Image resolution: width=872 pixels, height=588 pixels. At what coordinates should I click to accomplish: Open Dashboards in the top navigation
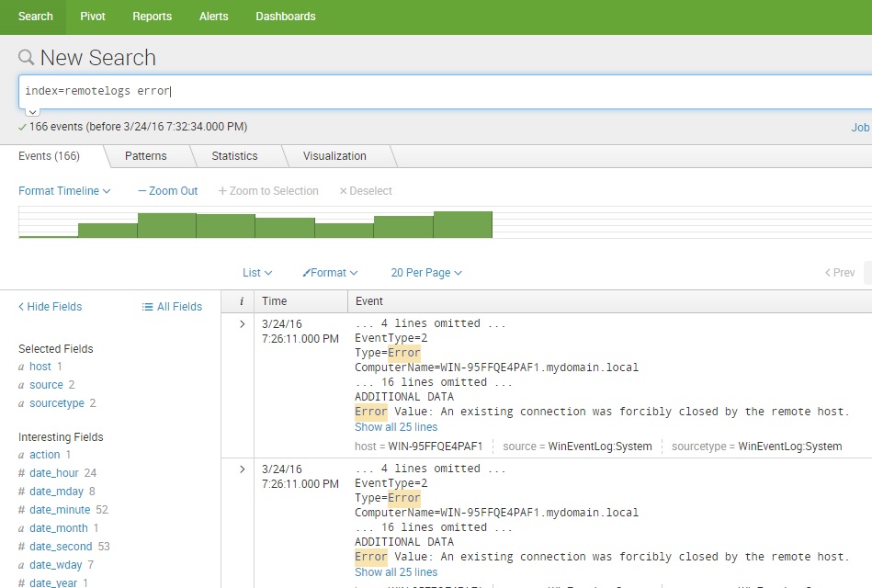click(285, 17)
